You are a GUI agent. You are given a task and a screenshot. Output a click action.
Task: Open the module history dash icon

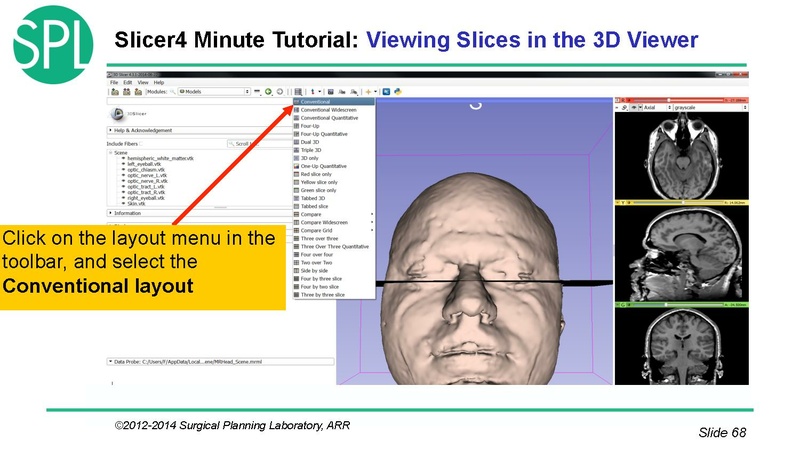click(257, 92)
